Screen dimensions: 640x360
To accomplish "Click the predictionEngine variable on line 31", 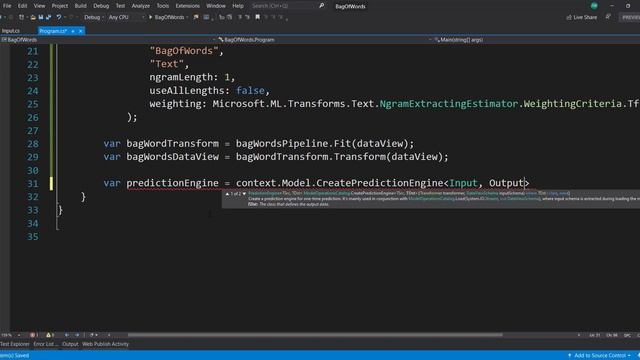I will [172, 183].
